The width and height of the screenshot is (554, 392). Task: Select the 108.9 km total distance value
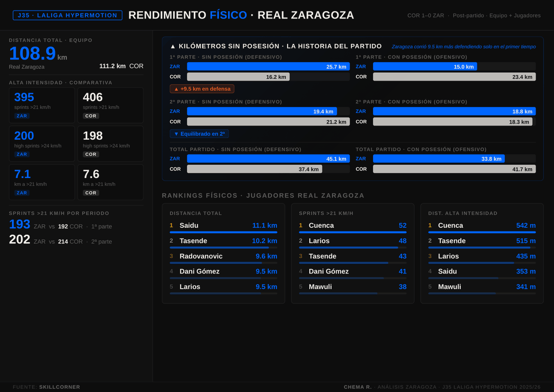coord(38,53)
